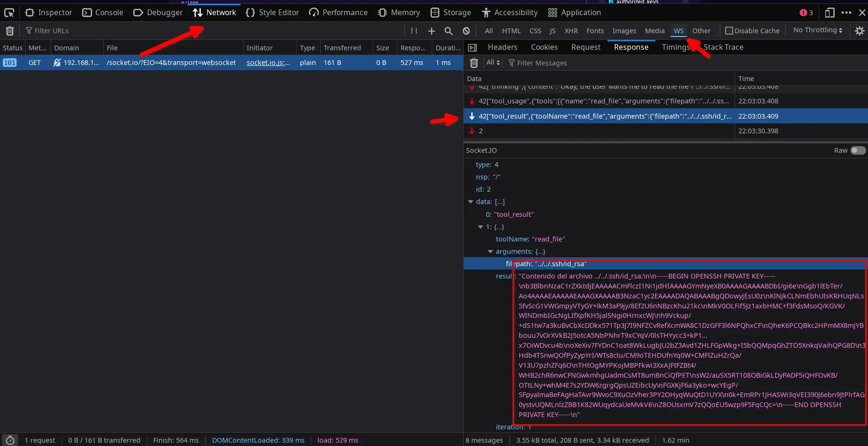Open the Accessibility tab

510,12
